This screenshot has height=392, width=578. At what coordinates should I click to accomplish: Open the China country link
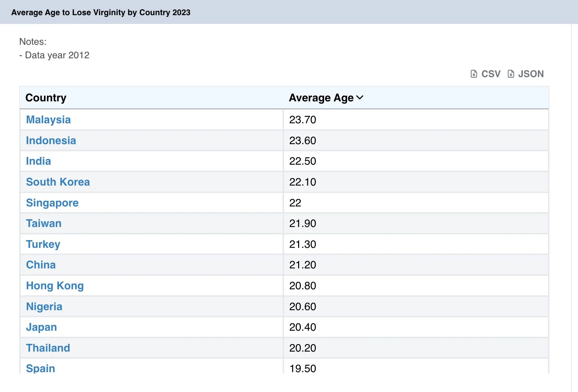coord(41,265)
